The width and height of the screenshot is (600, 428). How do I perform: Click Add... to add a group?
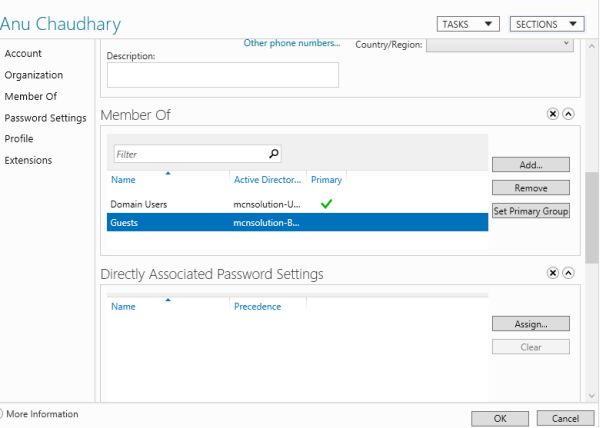530,164
